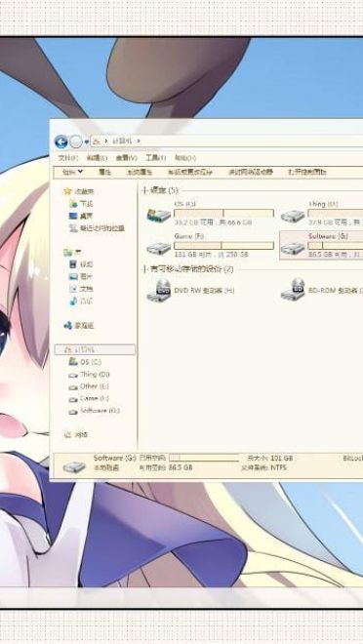The height and width of the screenshot is (644, 363).
Task: Click the used-space bar in details pane
Action: pyautogui.click(x=204, y=458)
